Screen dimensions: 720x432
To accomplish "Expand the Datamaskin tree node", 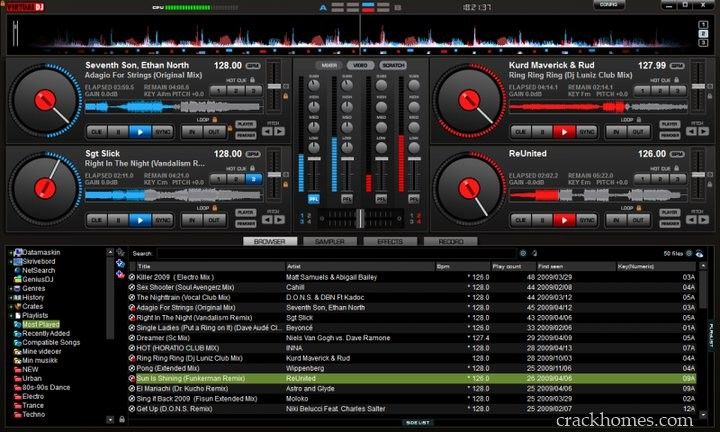I will [11, 253].
